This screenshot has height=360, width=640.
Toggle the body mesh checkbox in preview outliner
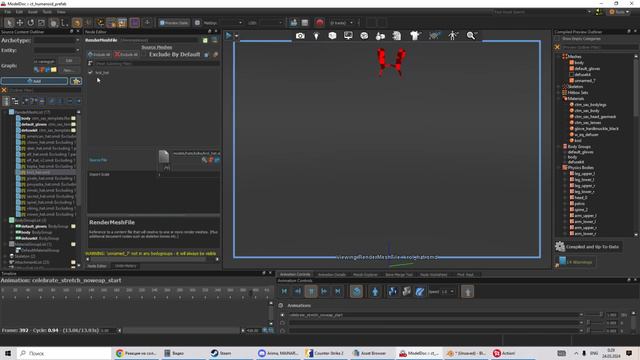coord(572,62)
